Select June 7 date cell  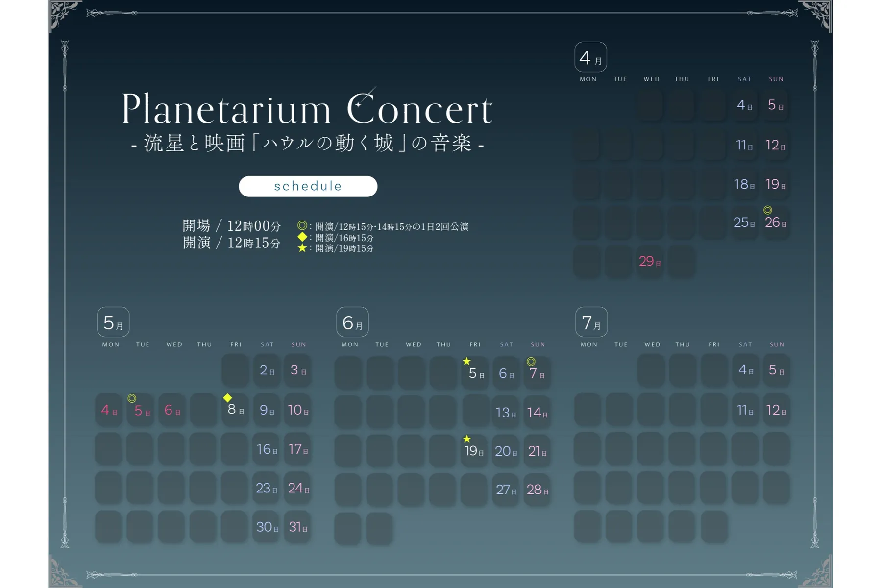tap(538, 373)
